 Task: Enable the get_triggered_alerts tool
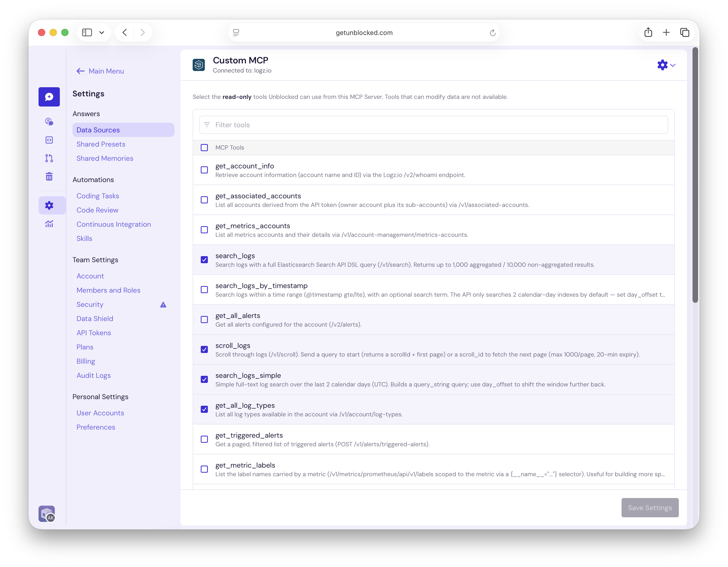pos(204,439)
